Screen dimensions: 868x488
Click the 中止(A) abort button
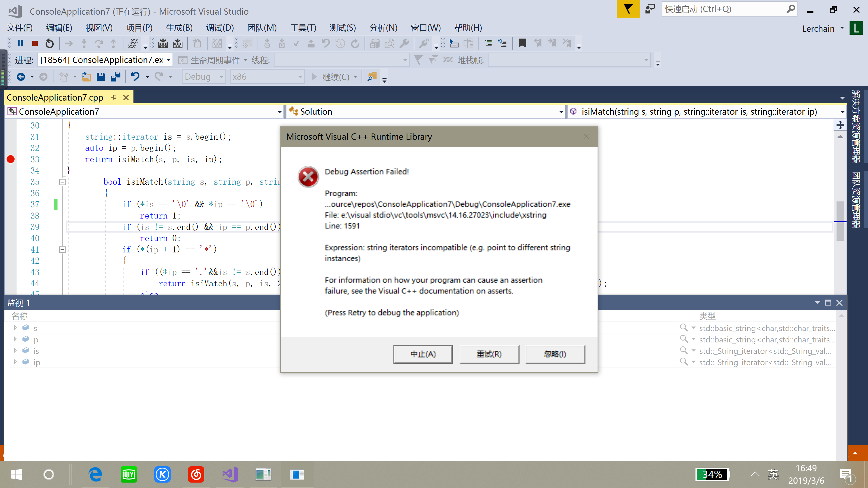pyautogui.click(x=423, y=354)
